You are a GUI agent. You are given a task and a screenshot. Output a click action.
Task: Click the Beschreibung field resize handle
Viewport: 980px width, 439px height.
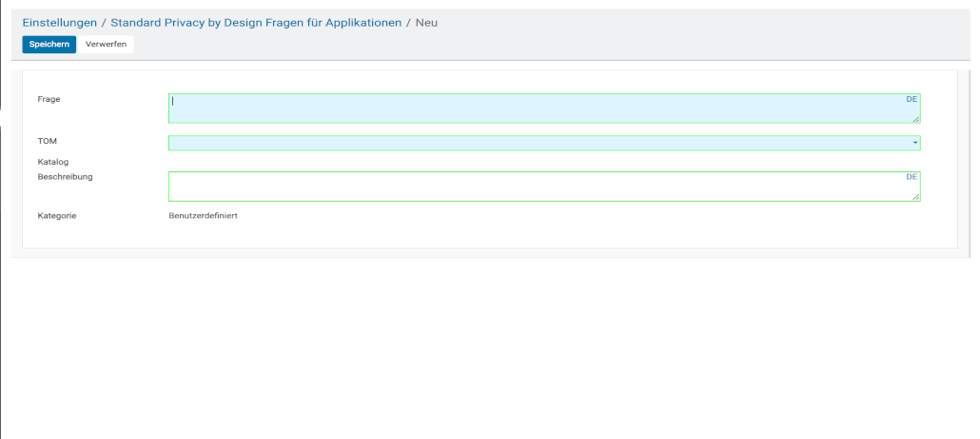tap(916, 197)
